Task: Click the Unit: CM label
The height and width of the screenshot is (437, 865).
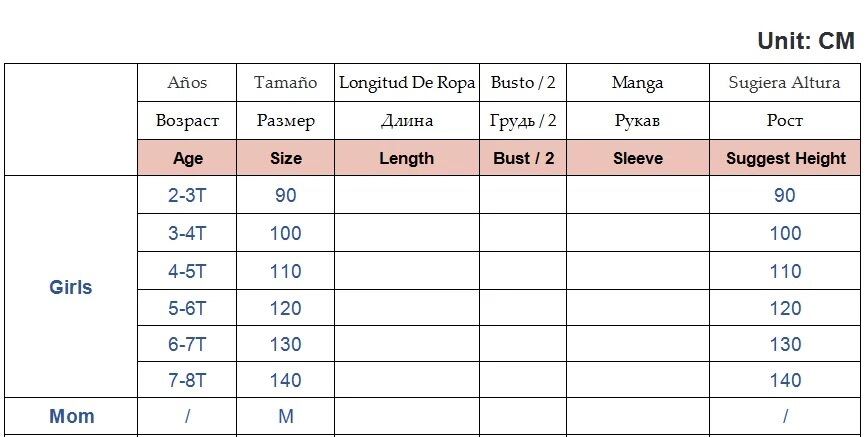Action: tap(806, 41)
